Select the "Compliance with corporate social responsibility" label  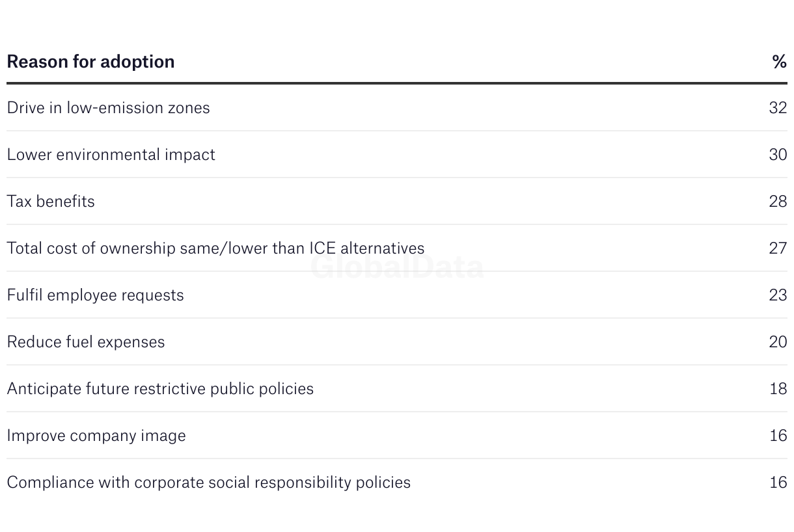pyautogui.click(x=208, y=483)
